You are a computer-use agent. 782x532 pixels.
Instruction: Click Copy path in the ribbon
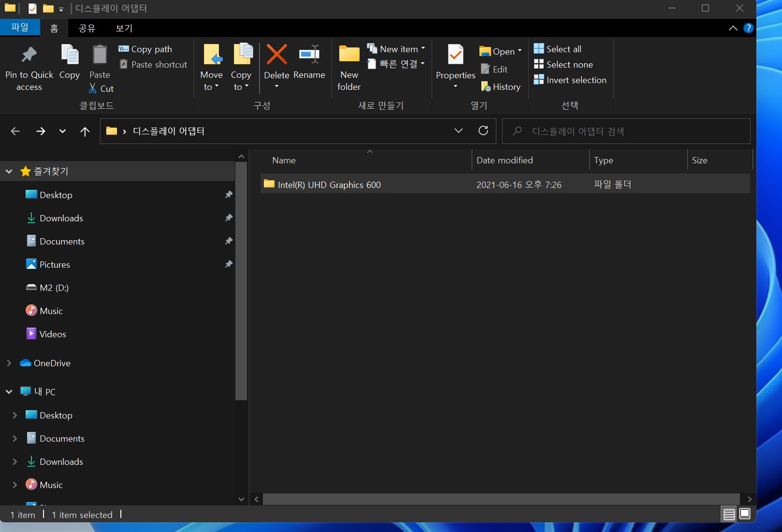[145, 49]
